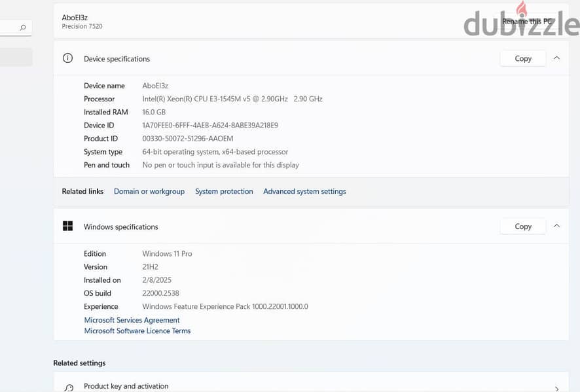Click the search magnifier icon
The height and width of the screenshot is (392, 580).
tap(23, 27)
